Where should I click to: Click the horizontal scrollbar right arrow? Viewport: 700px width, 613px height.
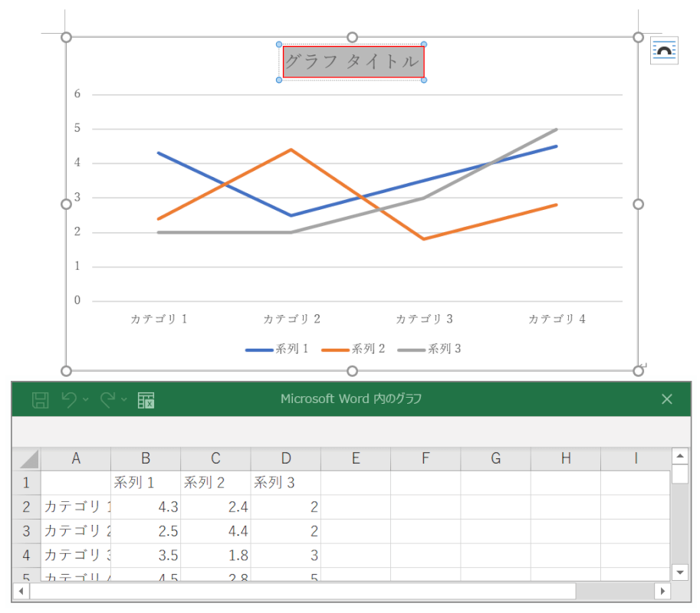[662, 592]
